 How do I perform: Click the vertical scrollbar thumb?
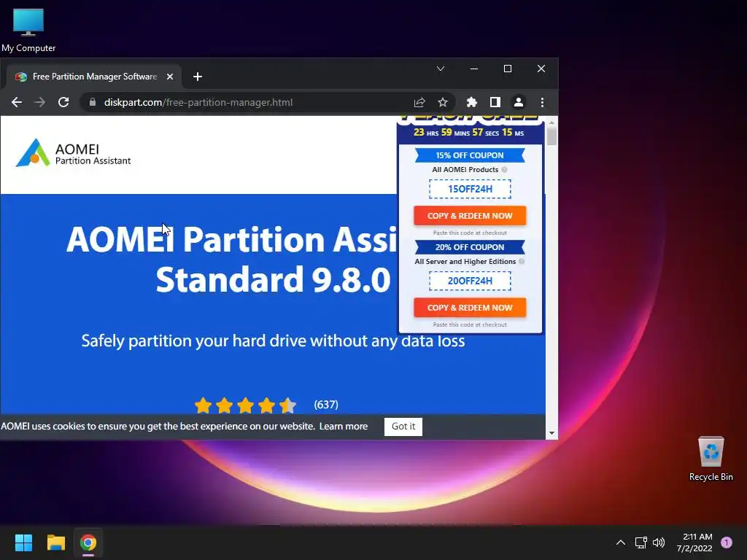click(551, 136)
